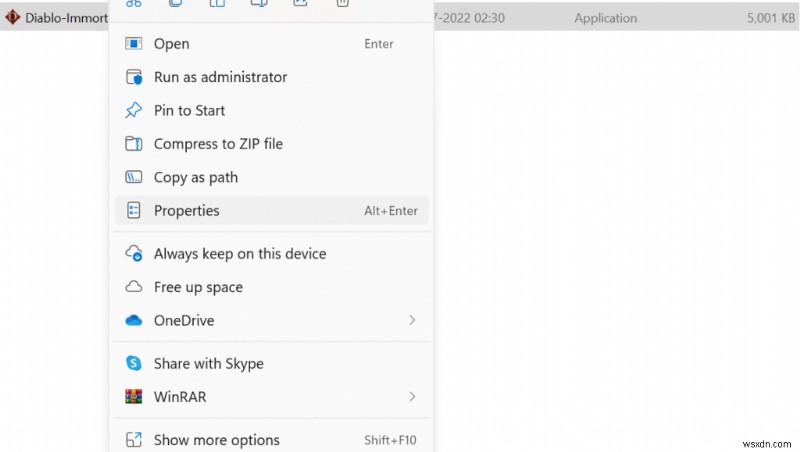Choose Free up space
The width and height of the screenshot is (800, 452).
click(x=198, y=287)
